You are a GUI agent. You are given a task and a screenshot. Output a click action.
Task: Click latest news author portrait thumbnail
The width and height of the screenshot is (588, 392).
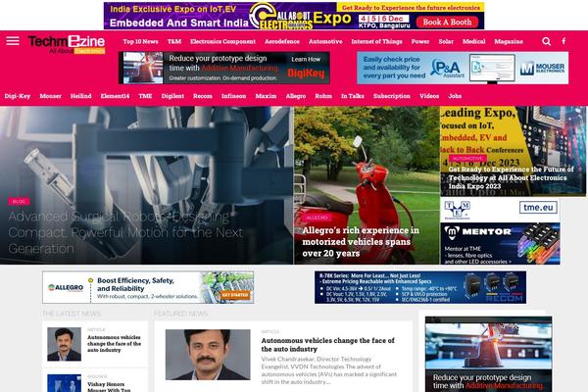(x=64, y=344)
